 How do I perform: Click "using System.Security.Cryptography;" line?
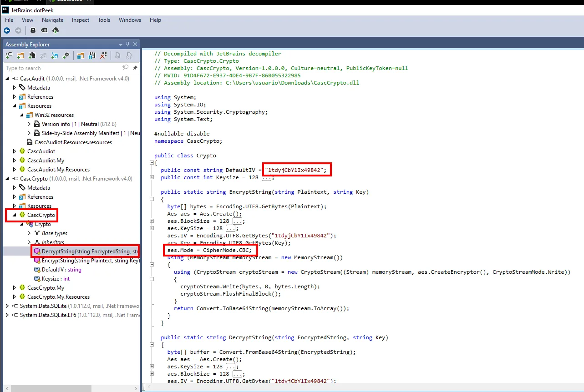(x=211, y=112)
